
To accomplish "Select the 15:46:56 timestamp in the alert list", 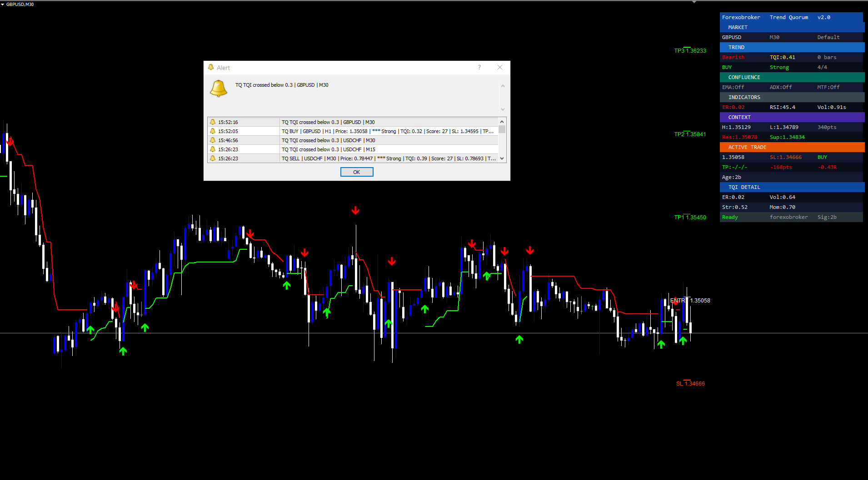I will coord(228,140).
